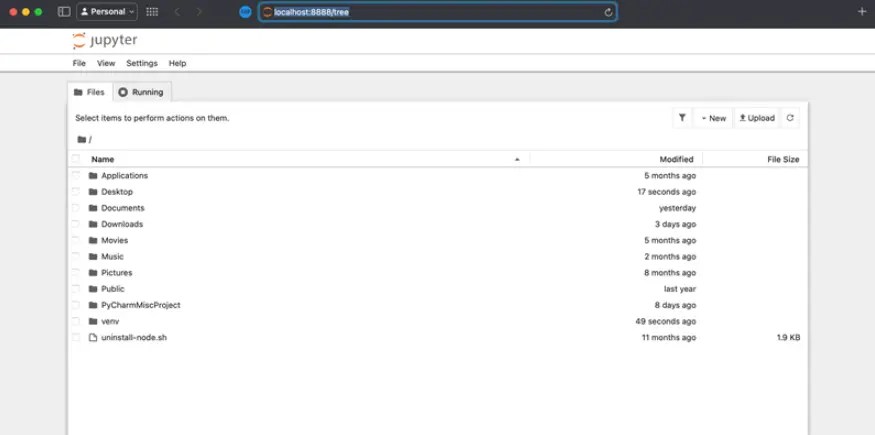Click the '1.9 KB' file size

pyautogui.click(x=788, y=337)
